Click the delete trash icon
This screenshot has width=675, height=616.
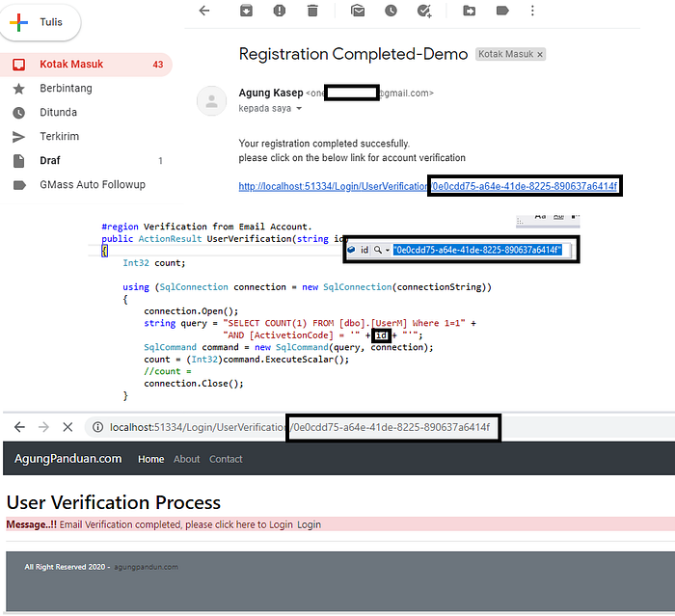312,11
